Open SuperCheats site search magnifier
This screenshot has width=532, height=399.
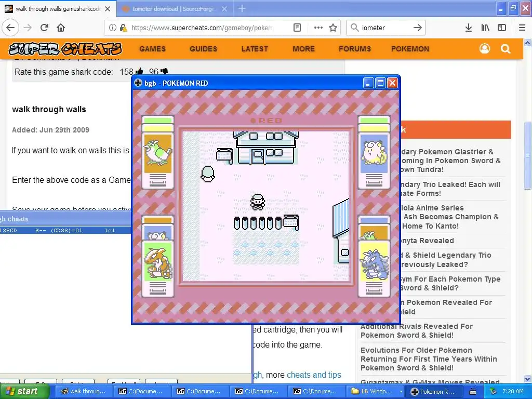[506, 49]
